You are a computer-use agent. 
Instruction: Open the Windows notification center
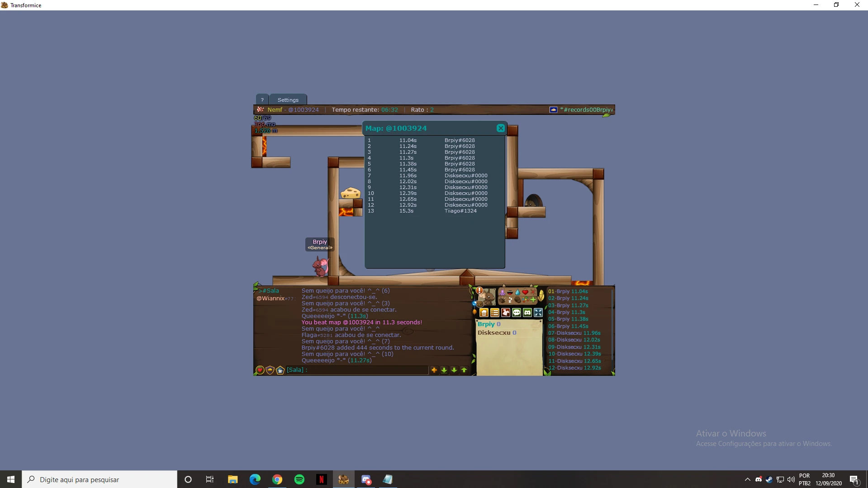point(854,479)
